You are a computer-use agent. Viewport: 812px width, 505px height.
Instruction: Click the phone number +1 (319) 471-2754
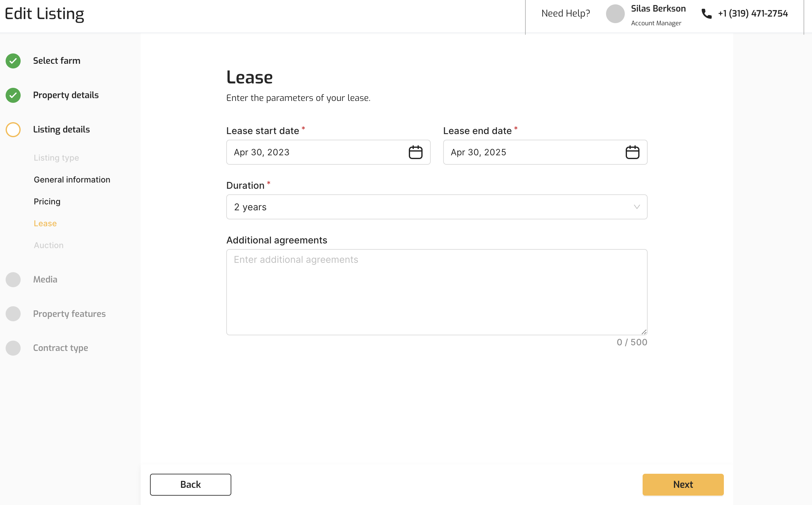[753, 14]
